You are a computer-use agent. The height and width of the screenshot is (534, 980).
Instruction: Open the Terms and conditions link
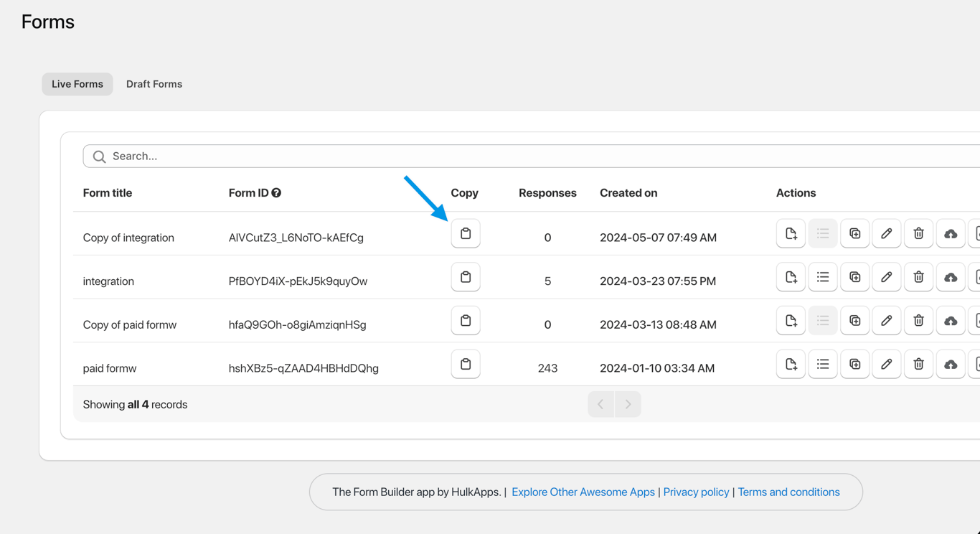click(788, 492)
